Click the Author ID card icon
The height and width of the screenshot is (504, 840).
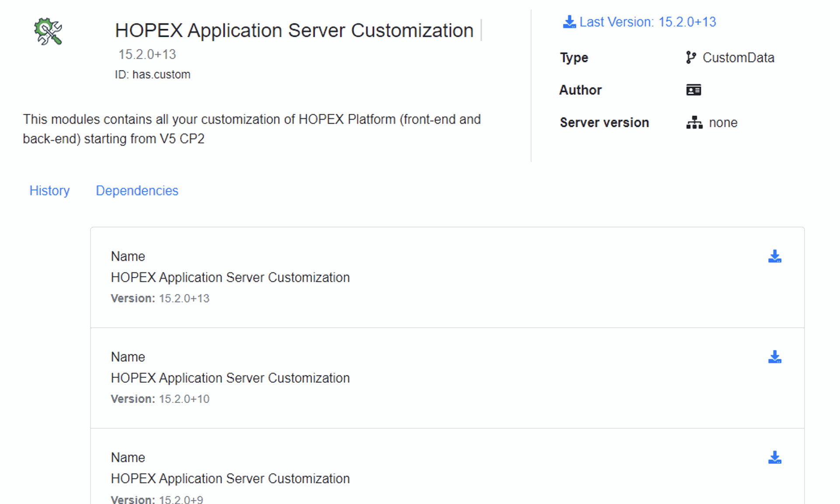click(x=693, y=90)
